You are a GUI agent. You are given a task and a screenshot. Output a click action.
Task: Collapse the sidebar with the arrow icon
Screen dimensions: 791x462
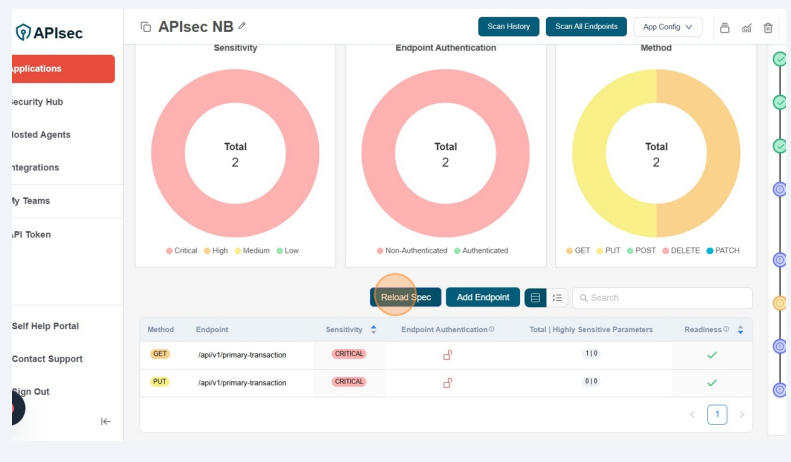click(105, 421)
